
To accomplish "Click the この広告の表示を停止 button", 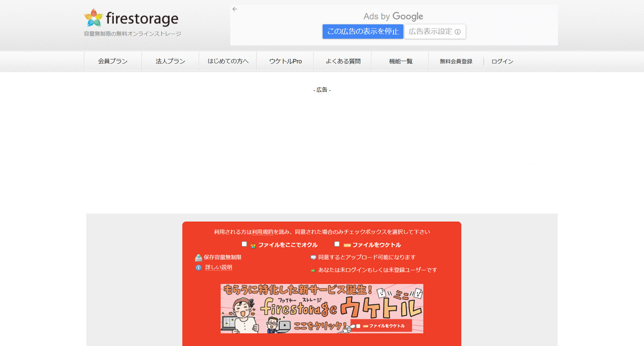I will pos(363,32).
